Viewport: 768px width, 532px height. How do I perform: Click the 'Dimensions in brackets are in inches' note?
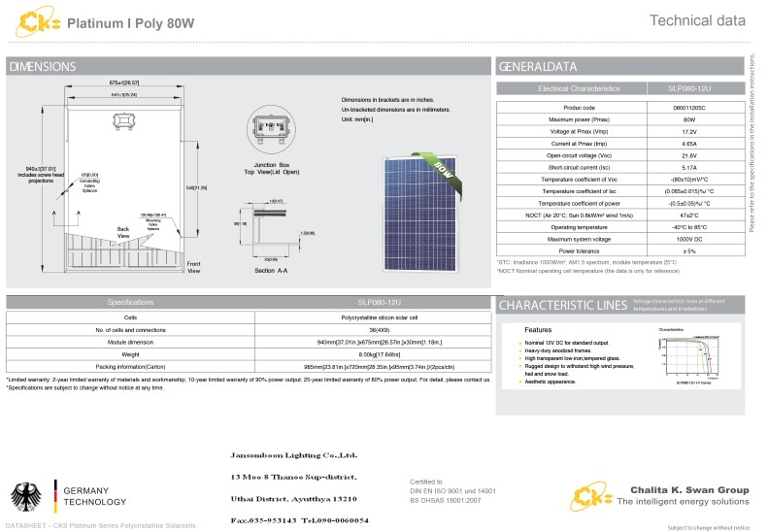pyautogui.click(x=387, y=100)
